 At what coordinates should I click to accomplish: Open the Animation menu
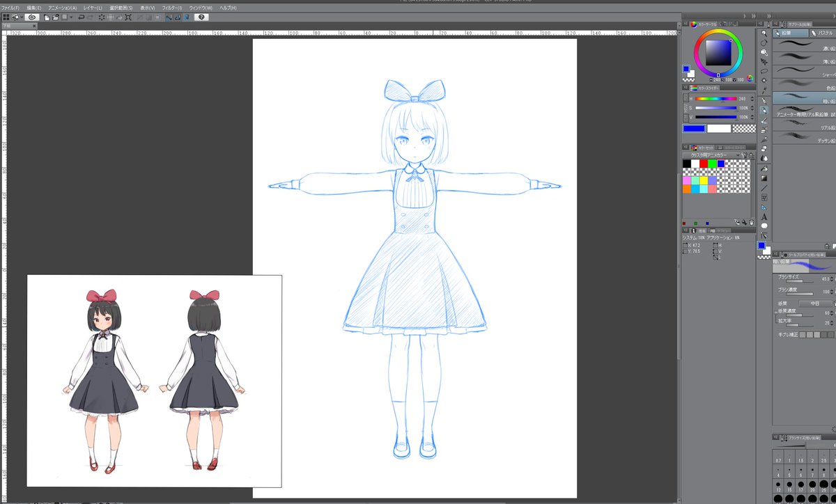[x=63, y=8]
